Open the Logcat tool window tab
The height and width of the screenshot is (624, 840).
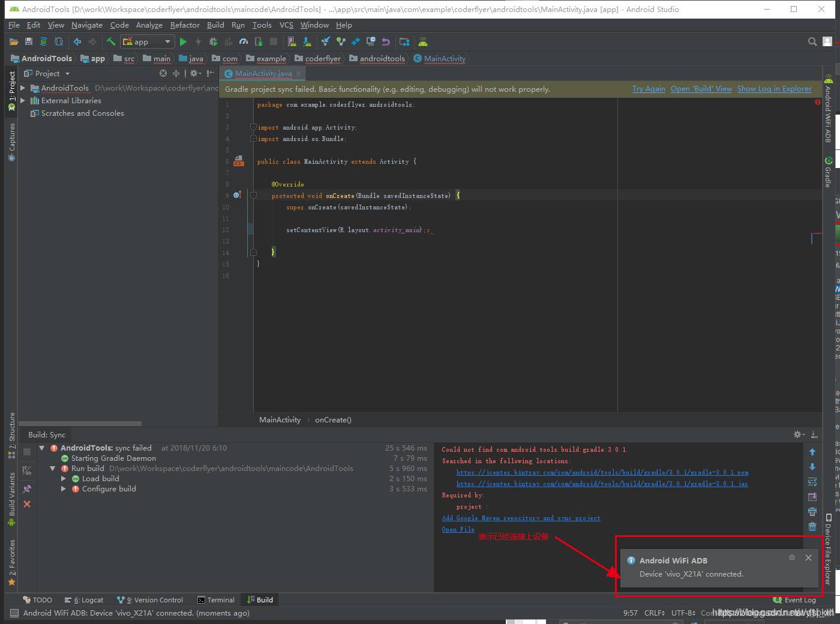84,599
